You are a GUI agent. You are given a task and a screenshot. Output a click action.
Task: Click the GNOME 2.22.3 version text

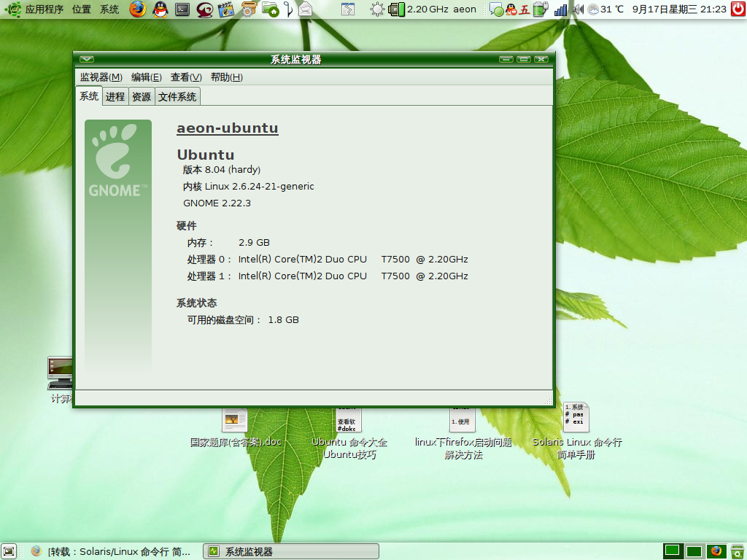click(x=217, y=203)
